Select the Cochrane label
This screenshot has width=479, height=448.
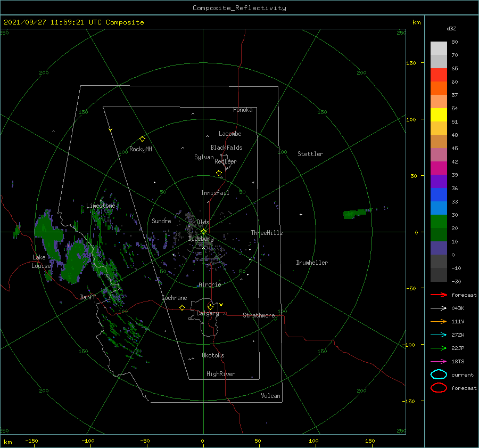coord(174,298)
